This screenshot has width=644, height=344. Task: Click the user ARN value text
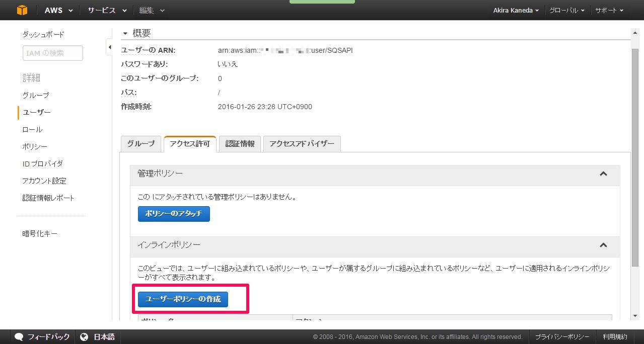[285, 50]
